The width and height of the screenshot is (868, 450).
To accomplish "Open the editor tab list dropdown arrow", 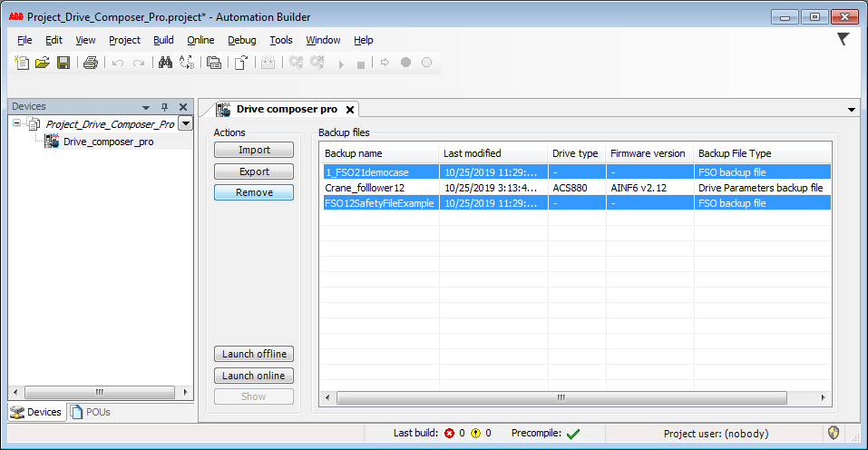I will pos(852,110).
